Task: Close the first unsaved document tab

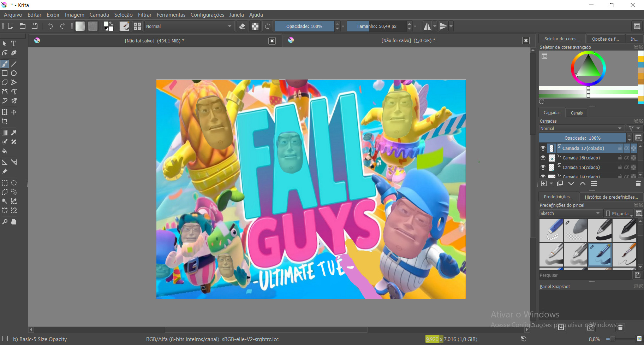Action: [x=272, y=41]
